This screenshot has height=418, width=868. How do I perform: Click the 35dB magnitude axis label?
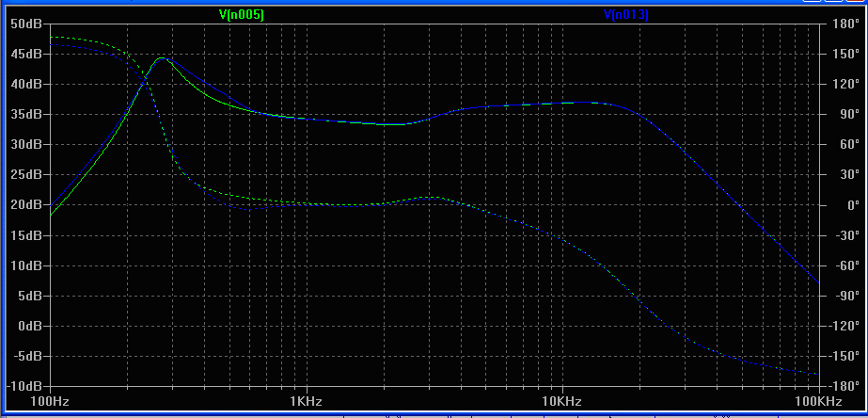click(x=26, y=114)
